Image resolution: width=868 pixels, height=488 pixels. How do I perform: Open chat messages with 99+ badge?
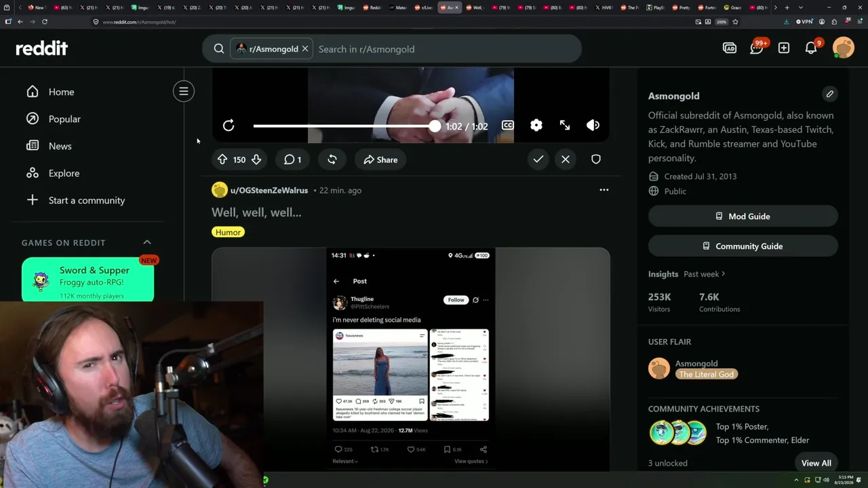tap(757, 47)
